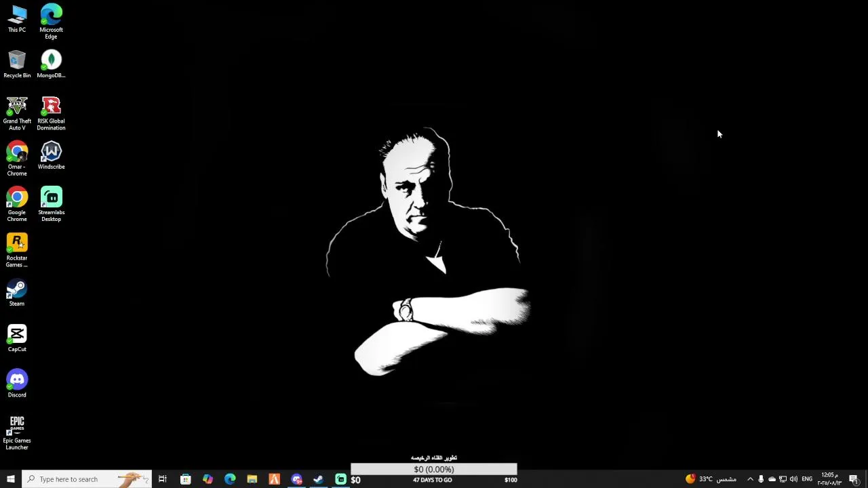Open the network tray icon
Screen dimensions: 868x488
point(783,479)
